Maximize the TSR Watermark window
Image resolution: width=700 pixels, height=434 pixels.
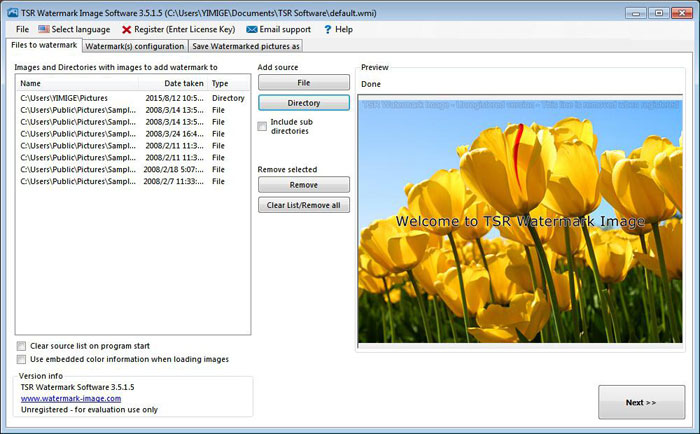[658, 13]
